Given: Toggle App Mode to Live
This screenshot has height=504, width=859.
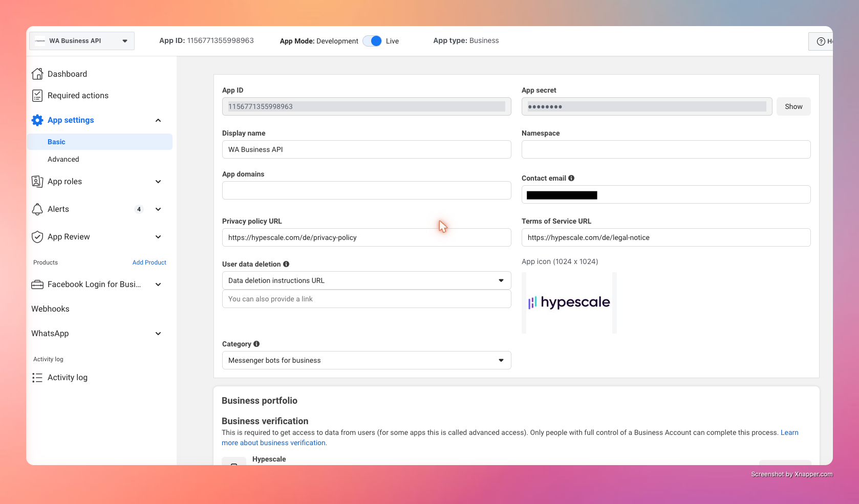Looking at the screenshot, I should tap(372, 41).
